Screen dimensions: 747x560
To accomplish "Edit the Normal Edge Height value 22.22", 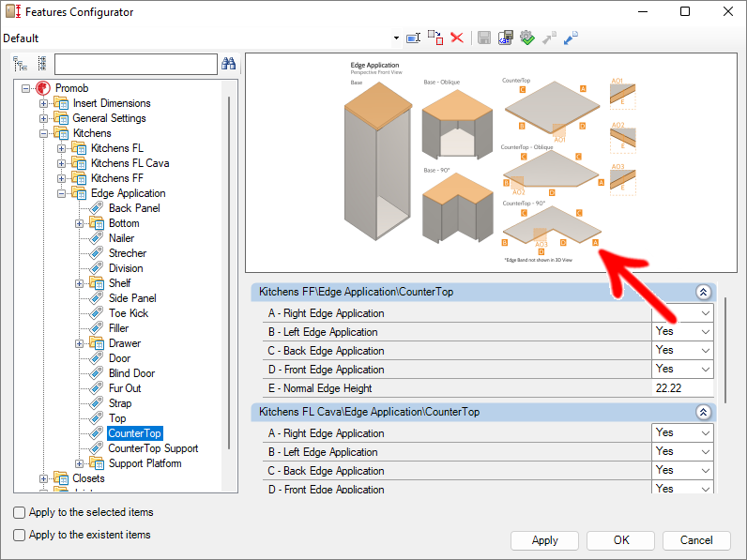I will pos(682,388).
